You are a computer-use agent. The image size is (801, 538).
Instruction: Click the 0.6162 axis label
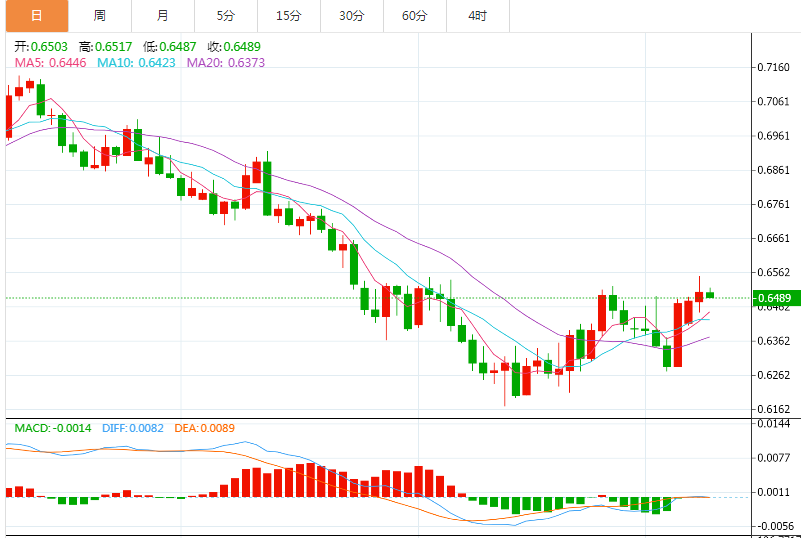pyautogui.click(x=773, y=409)
